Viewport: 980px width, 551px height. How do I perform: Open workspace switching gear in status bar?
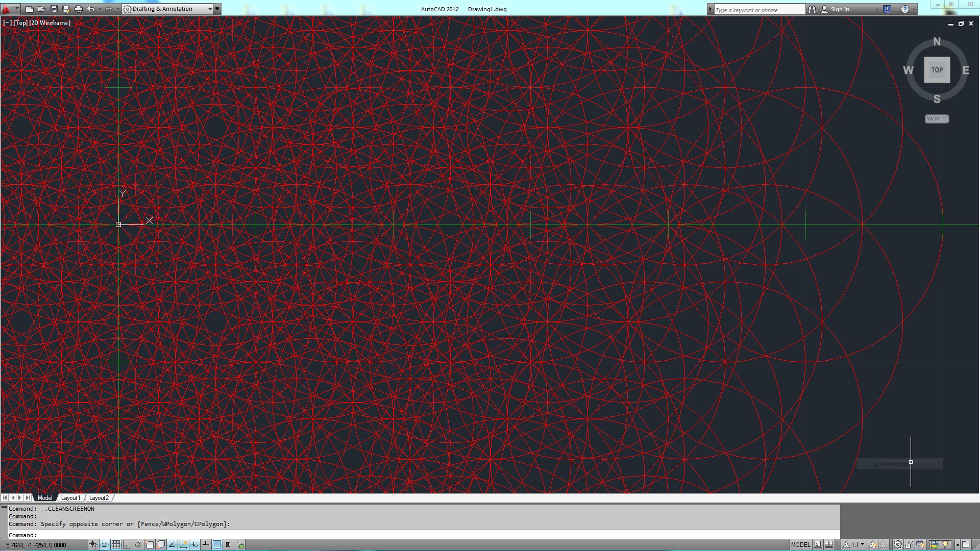pos(897,545)
